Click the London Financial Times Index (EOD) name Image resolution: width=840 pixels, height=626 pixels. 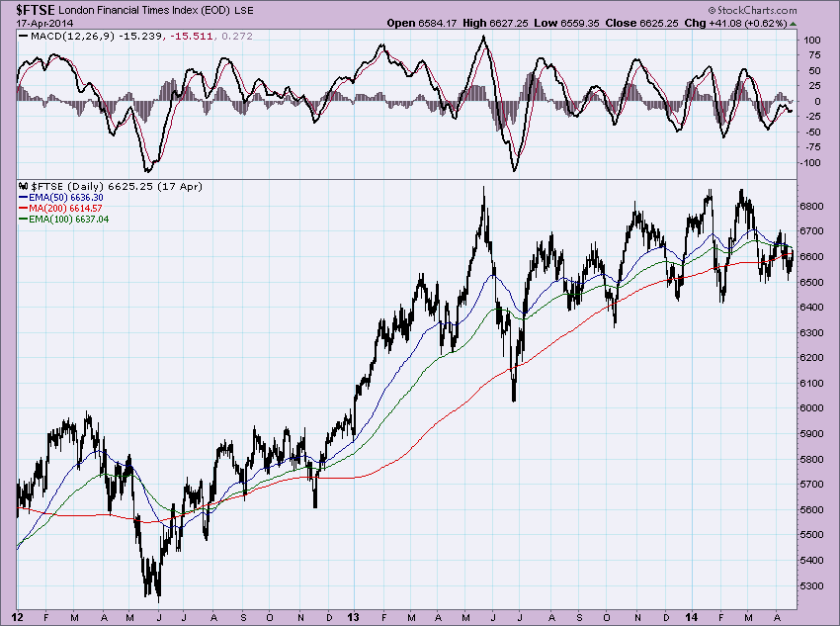click(144, 10)
